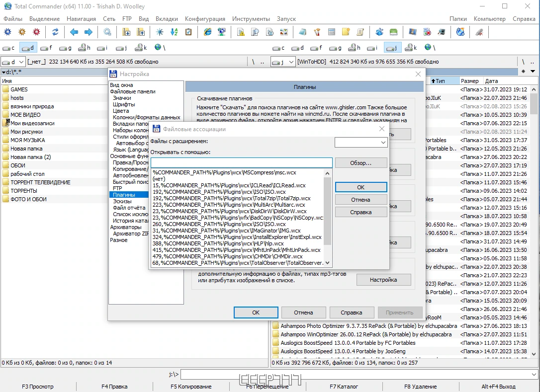Click the document with warning sign icon
This screenshot has height=392, width=540.
(241, 32)
